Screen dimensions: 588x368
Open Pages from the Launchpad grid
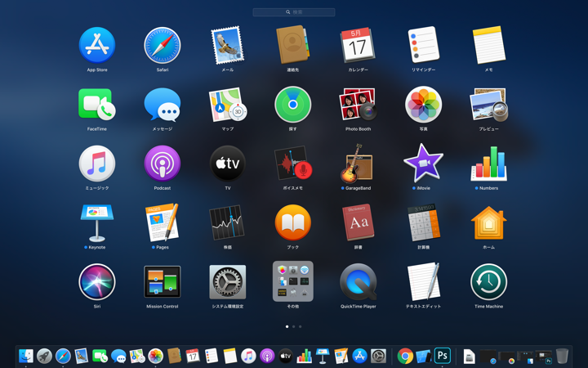point(163,222)
